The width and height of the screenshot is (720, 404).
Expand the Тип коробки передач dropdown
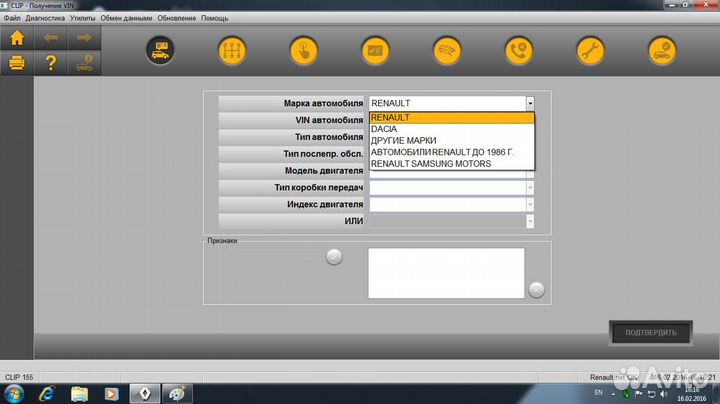coord(530,187)
